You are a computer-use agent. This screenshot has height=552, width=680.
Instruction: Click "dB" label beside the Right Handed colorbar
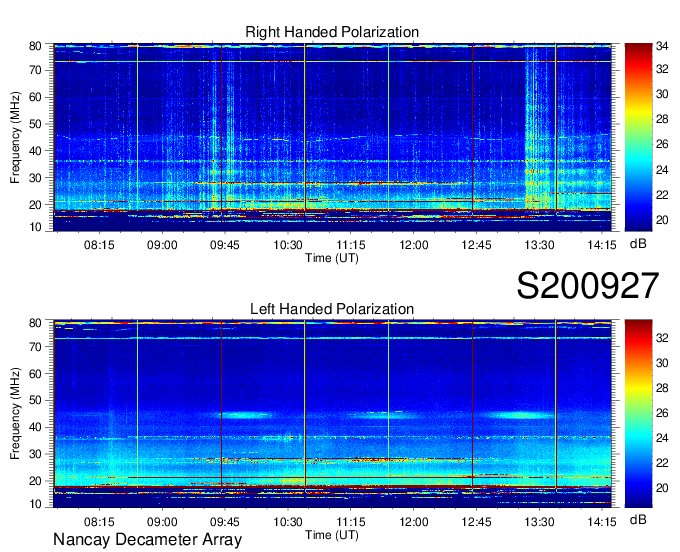tap(638, 244)
